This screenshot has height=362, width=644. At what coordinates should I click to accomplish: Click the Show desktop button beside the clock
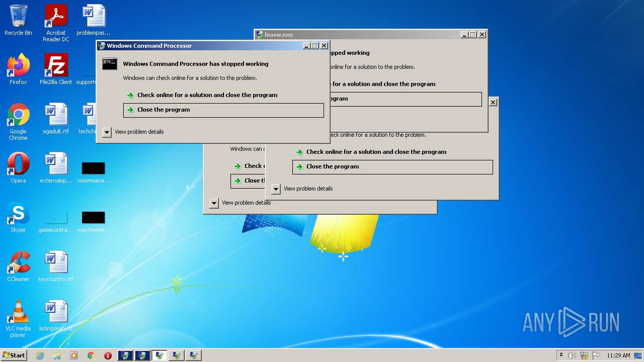point(639,355)
